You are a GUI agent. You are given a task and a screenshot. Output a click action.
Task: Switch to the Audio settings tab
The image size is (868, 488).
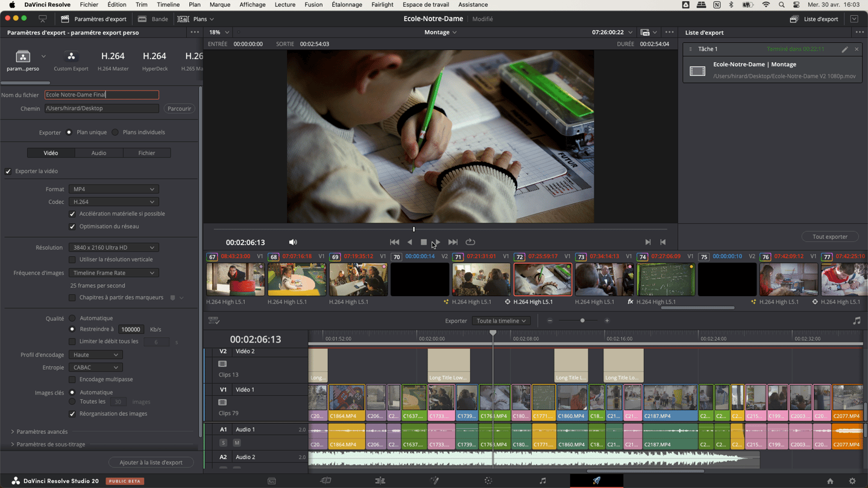coord(99,153)
